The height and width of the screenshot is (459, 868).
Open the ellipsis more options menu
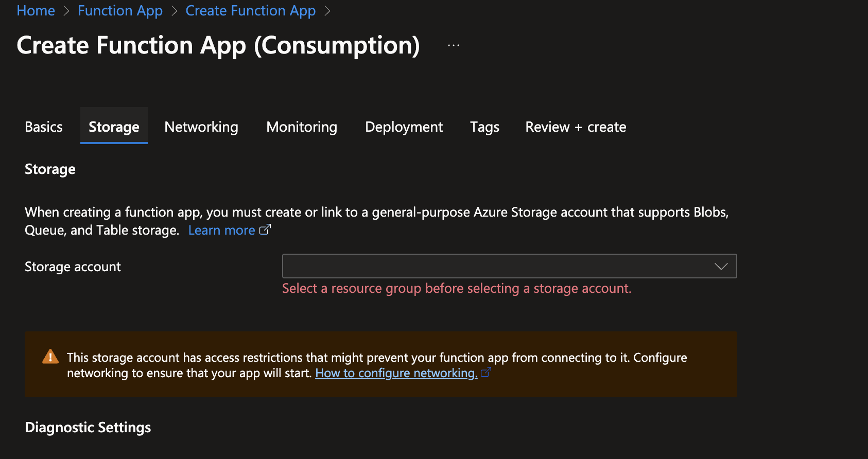(x=453, y=46)
